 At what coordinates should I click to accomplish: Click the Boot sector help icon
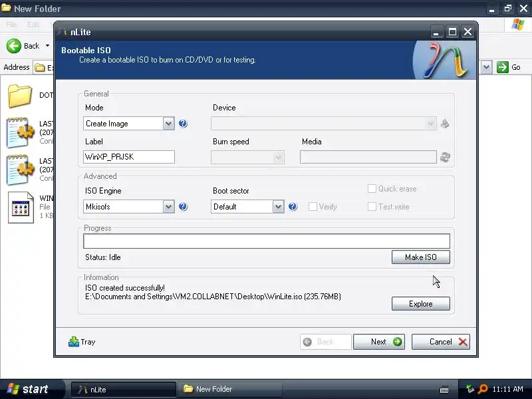click(x=293, y=206)
